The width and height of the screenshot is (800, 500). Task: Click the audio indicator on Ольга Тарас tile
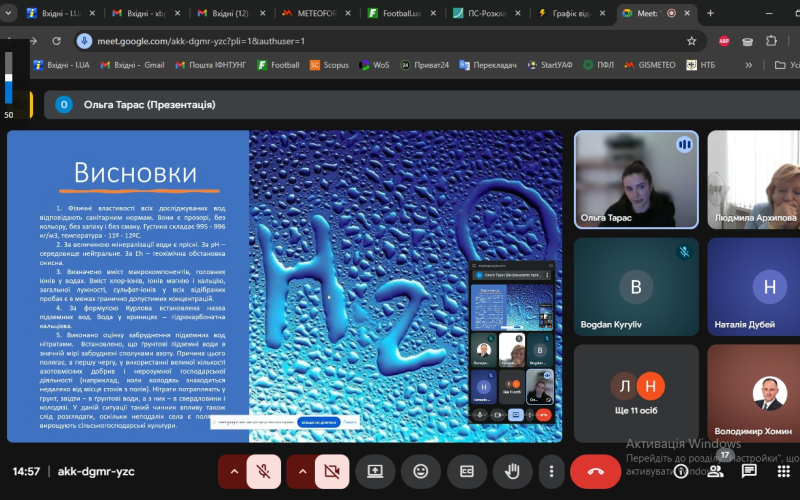(684, 145)
